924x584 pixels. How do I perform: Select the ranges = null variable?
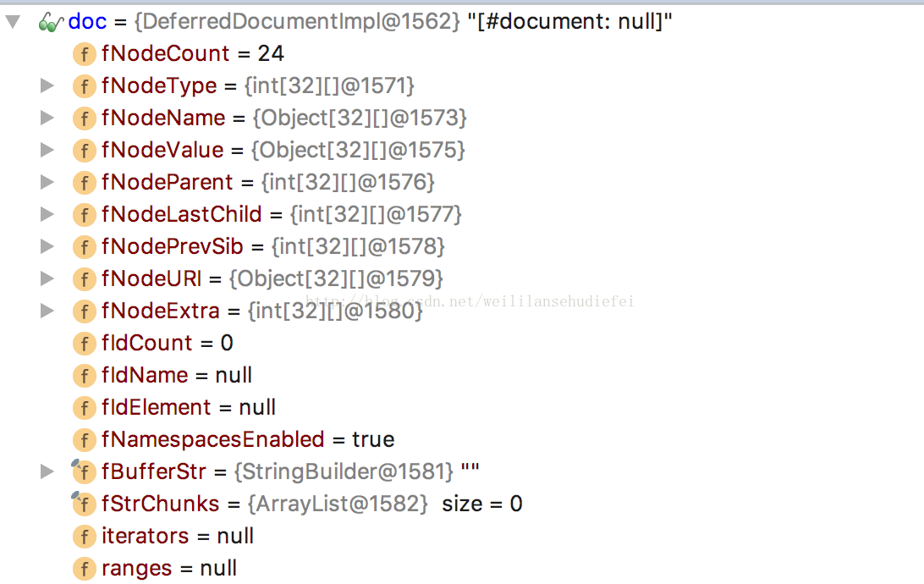coord(168,569)
